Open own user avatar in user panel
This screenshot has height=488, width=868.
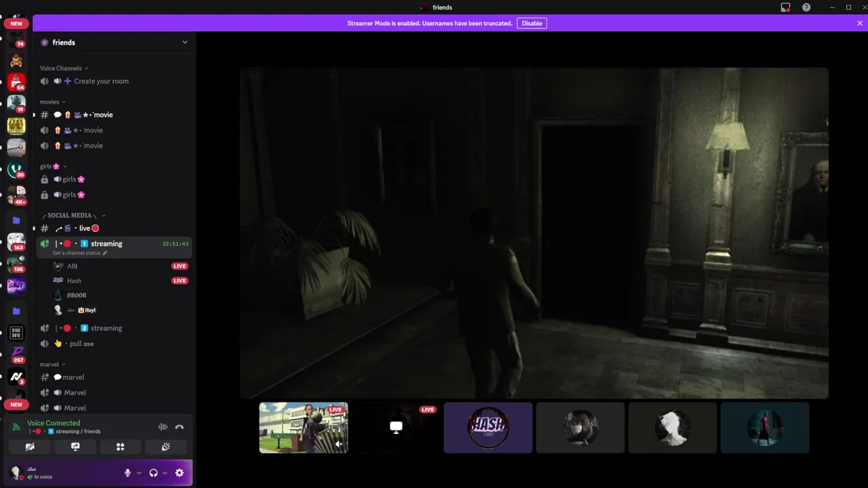16,473
